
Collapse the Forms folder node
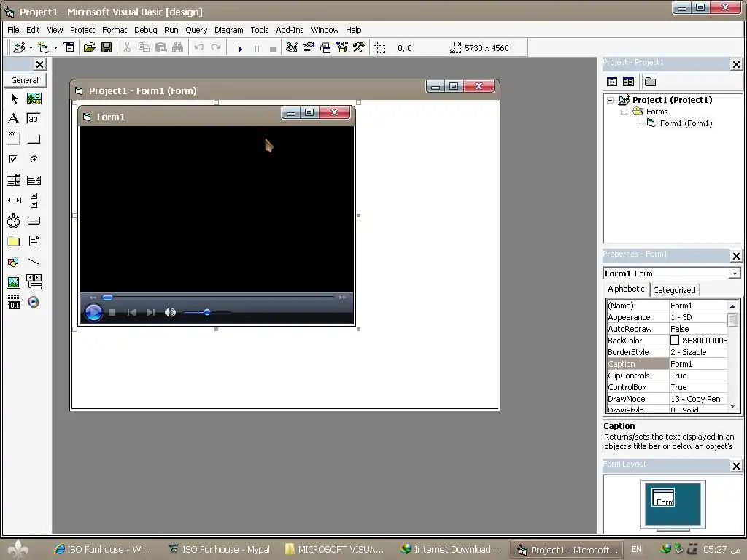click(x=624, y=112)
